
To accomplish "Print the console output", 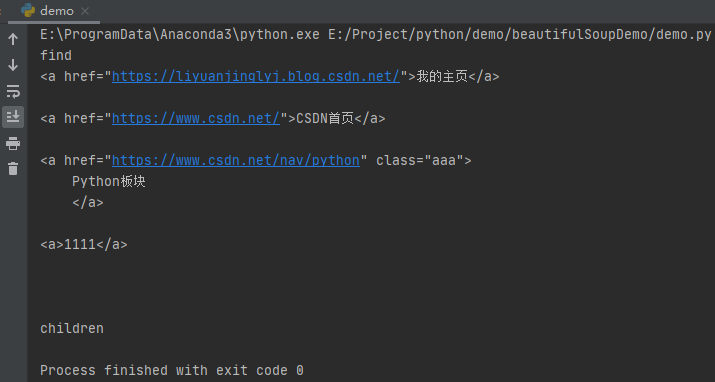I will [13, 144].
